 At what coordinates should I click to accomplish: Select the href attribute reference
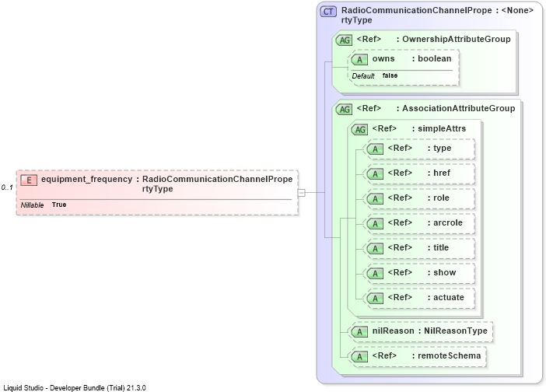click(x=442, y=173)
